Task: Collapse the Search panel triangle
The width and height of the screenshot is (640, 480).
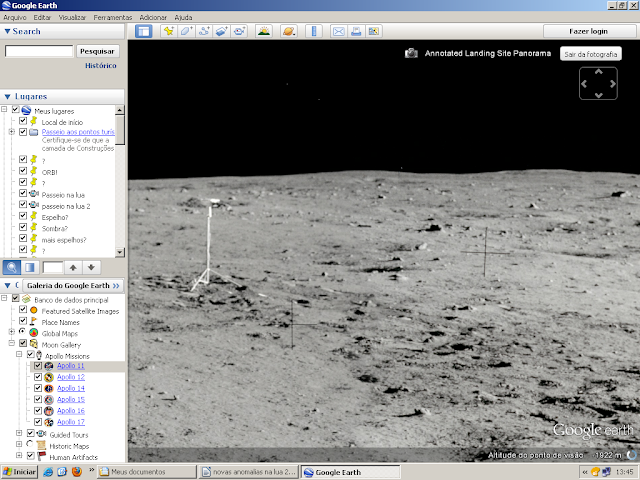Action: [7, 31]
